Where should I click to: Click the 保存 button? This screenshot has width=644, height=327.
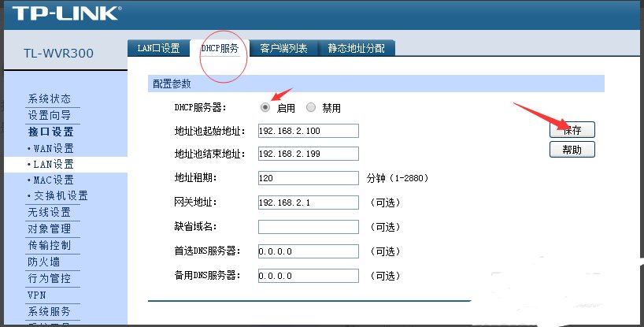(572, 130)
